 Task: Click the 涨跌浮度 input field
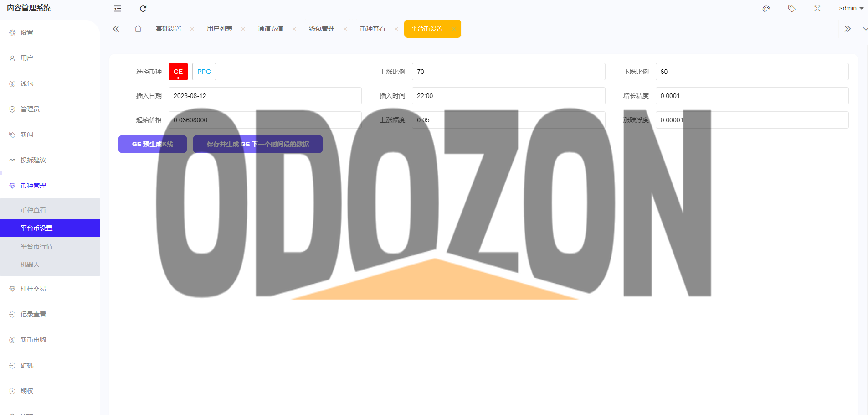pos(752,120)
